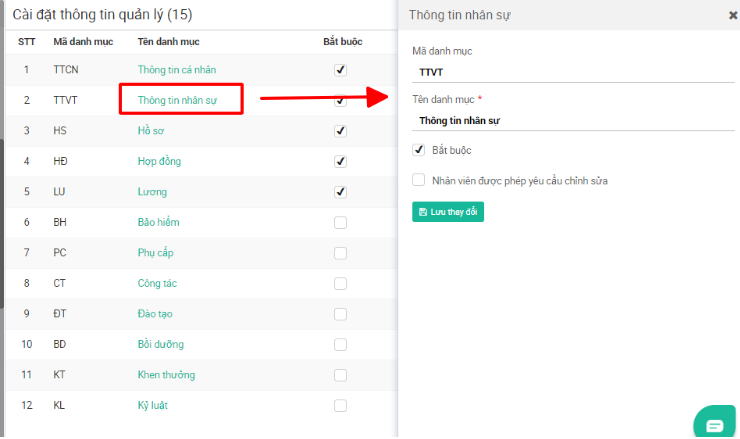740x439 pixels.
Task: Click the Lưu thay đổi save button
Action: (x=447, y=212)
